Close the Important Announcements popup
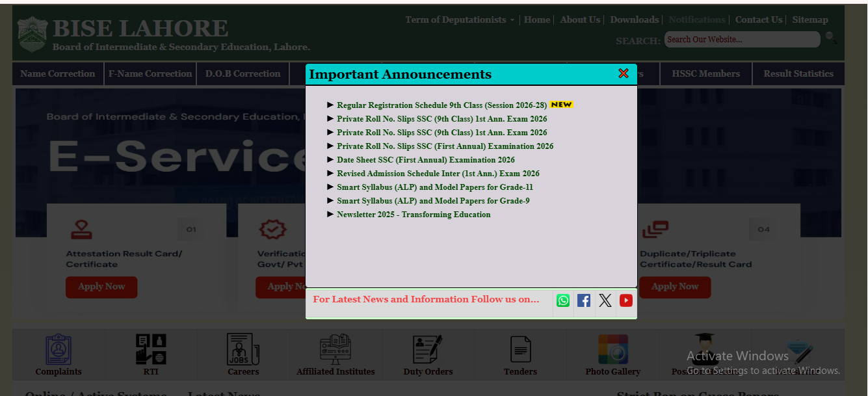 (624, 73)
